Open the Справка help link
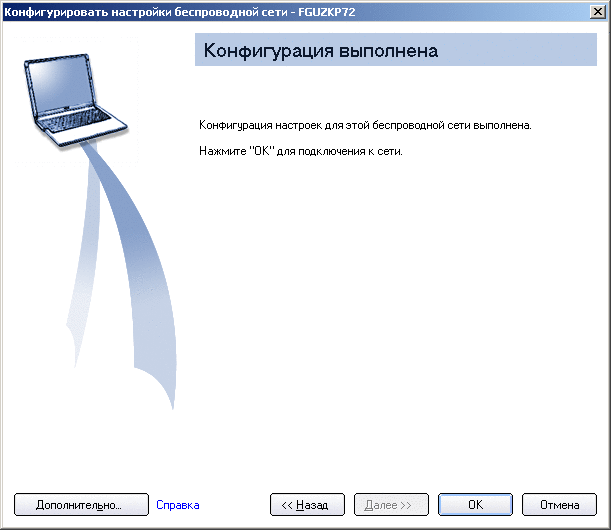 click(178, 505)
